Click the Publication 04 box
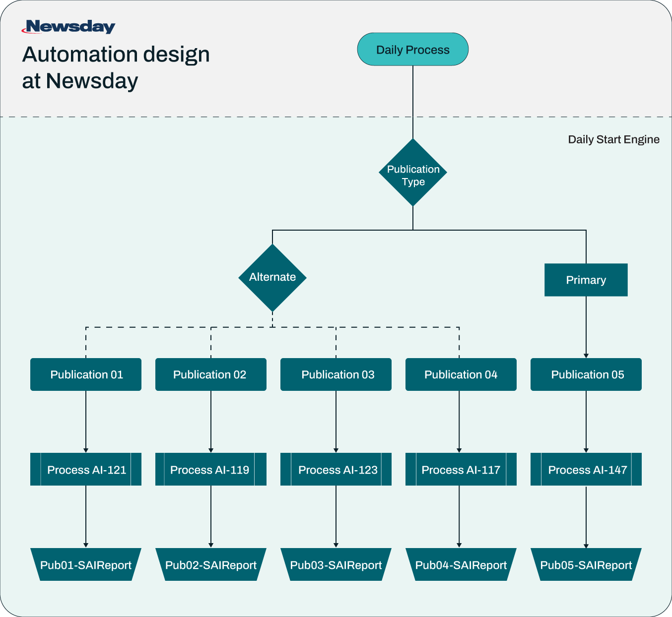This screenshot has height=617, width=672. point(461,374)
